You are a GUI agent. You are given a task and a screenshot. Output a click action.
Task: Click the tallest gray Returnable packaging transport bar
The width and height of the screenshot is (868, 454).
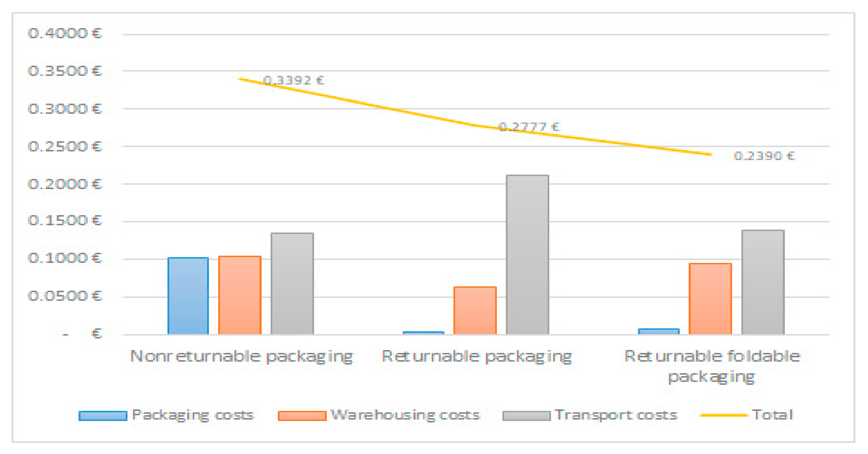[x=527, y=255]
